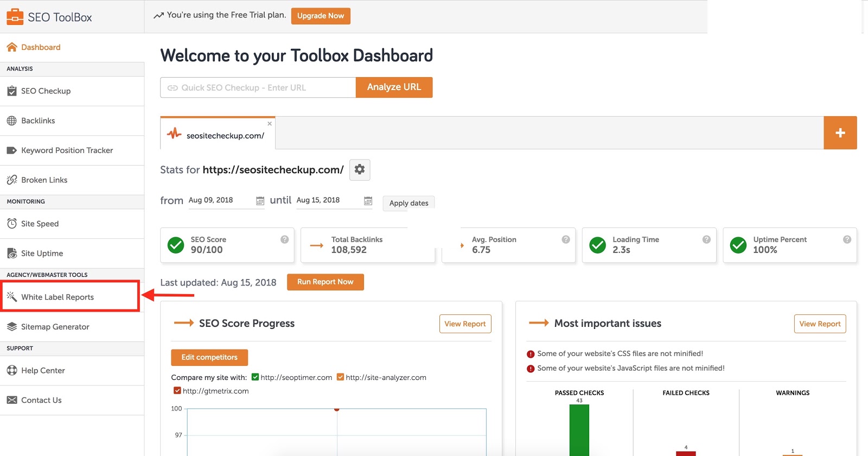This screenshot has height=456, width=868.
Task: Click the Uptime Percent help question mark
Action: point(847,239)
